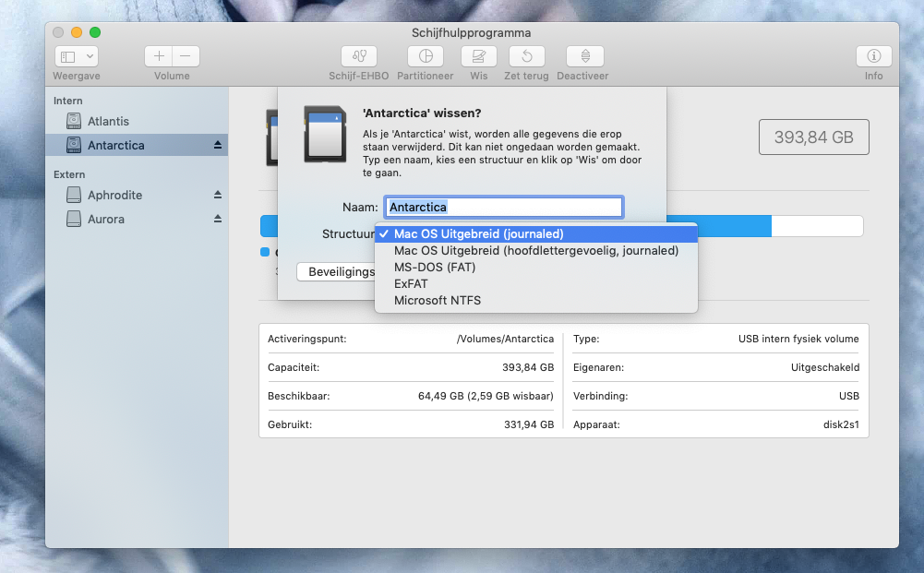This screenshot has height=573, width=924.
Task: Select the Atlantis disk in sidebar
Action: click(137, 121)
